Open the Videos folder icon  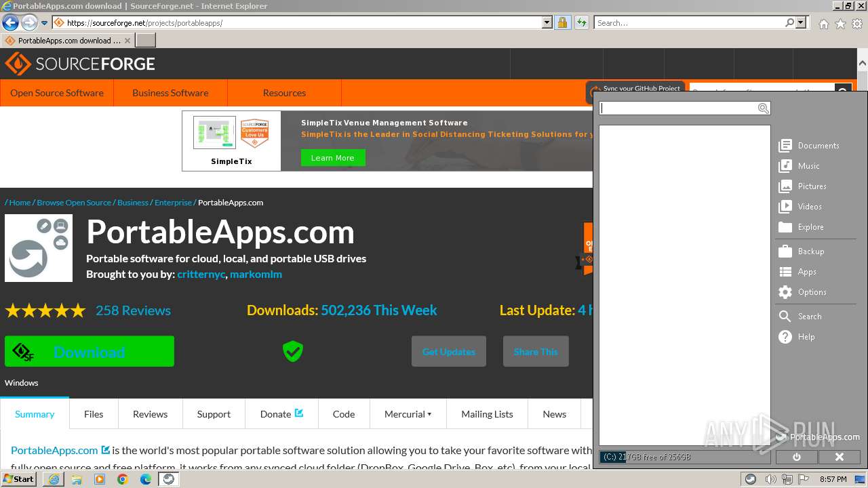785,207
